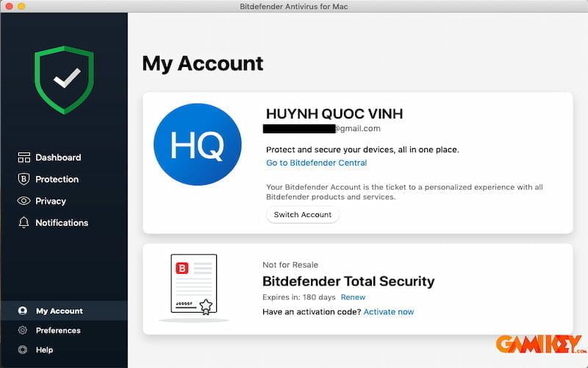588x368 pixels.
Task: Click the green shield status icon
Action: [64, 79]
